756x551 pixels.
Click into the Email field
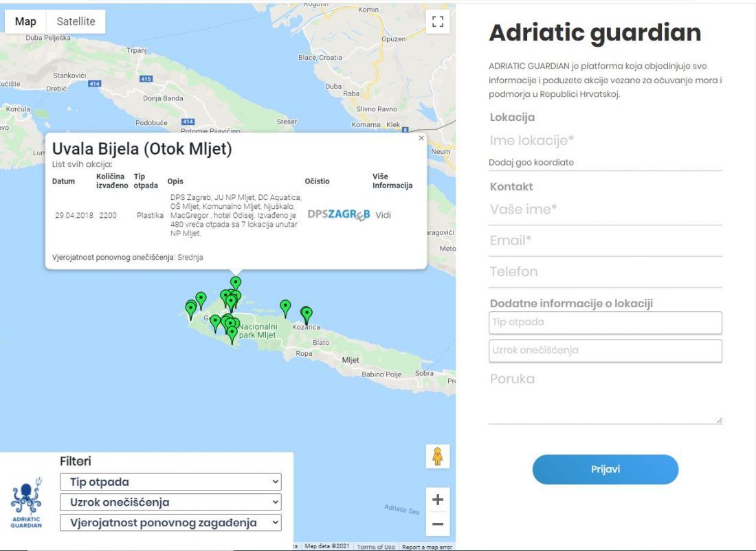coord(605,241)
